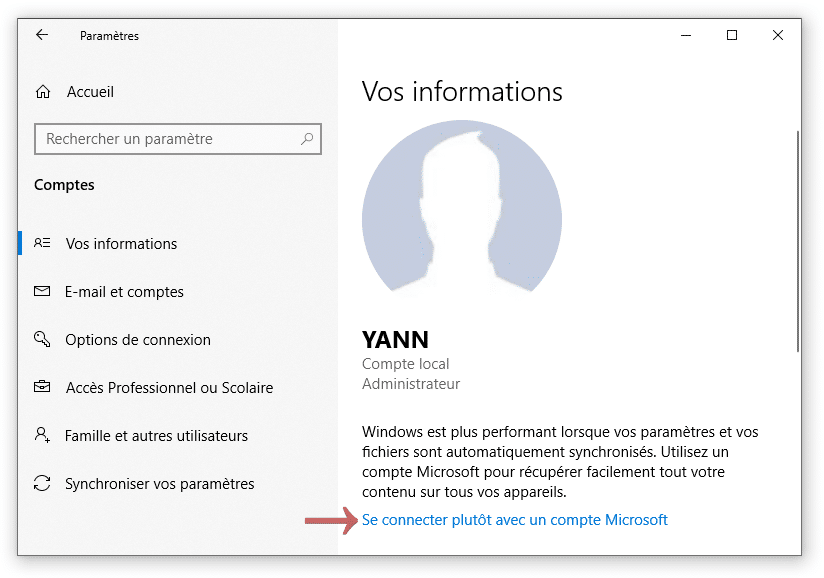
Task: Open E-mail et comptes
Action: pyautogui.click(x=125, y=292)
